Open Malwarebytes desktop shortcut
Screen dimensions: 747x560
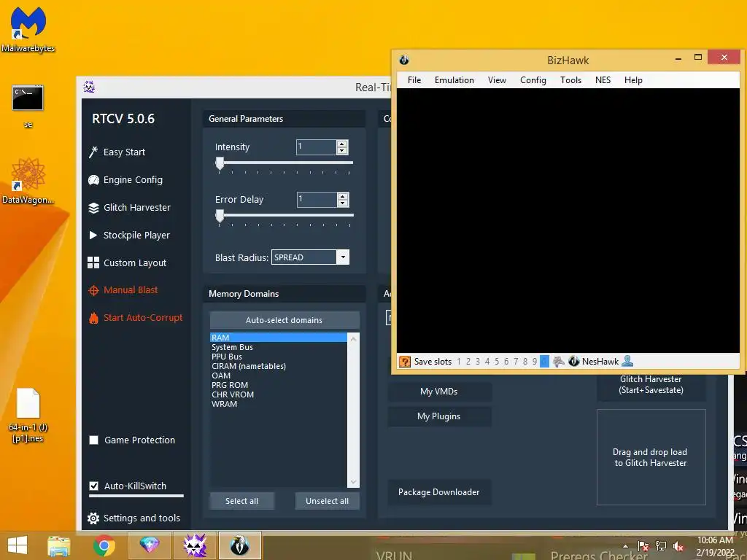(28, 28)
